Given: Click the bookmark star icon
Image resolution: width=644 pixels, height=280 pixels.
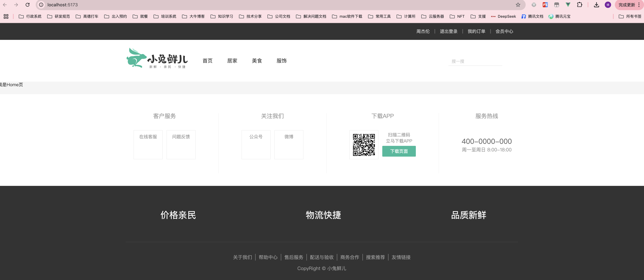Looking at the screenshot, I should (518, 5).
